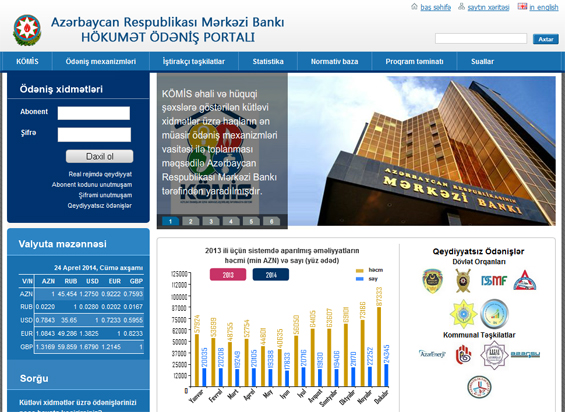Viewport: 565px width, 412px height.
Task: Open the red hand logo under Kommunal Təşkilatlar
Action: point(463,355)
